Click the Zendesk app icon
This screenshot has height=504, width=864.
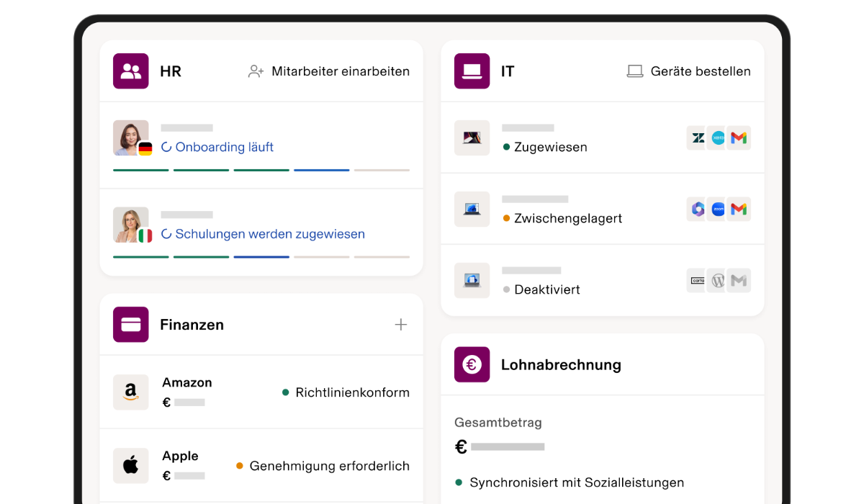[696, 138]
